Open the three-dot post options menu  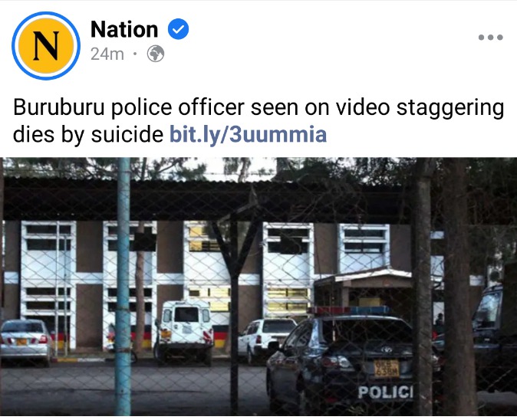point(491,38)
